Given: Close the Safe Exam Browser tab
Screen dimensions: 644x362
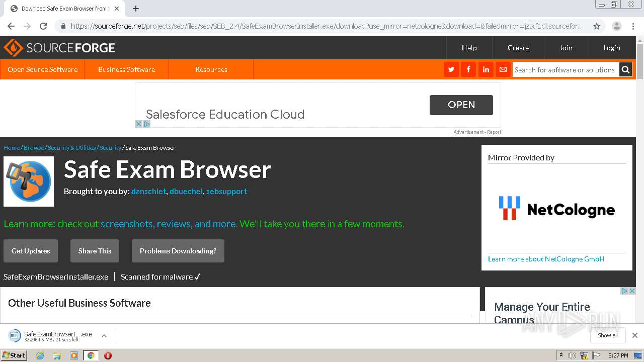Looking at the screenshot, I should (117, 9).
